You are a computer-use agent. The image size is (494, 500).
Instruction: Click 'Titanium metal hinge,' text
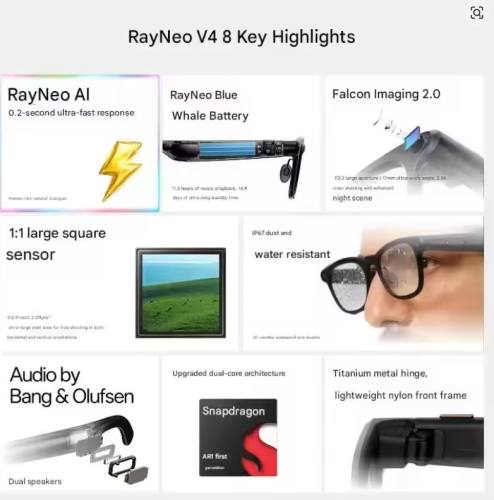(380, 373)
